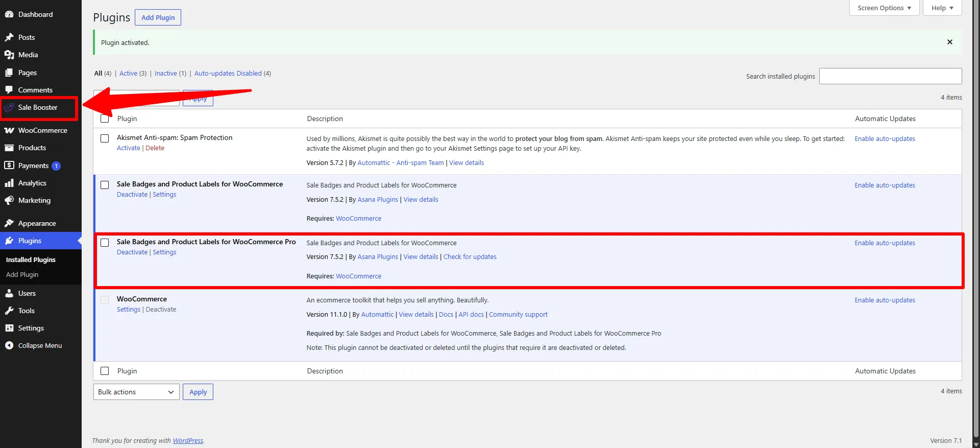
Task: Click the Plugins plug icon
Action: pyautogui.click(x=9, y=241)
